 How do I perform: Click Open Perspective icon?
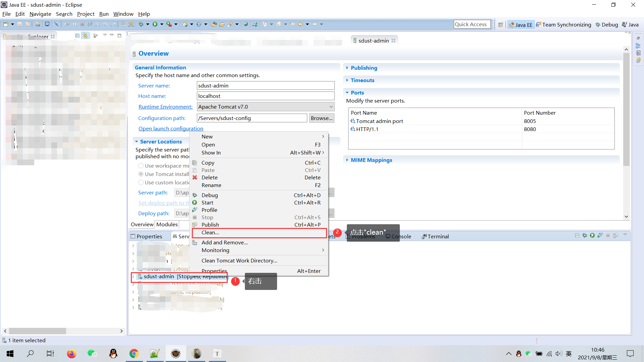coord(501,24)
